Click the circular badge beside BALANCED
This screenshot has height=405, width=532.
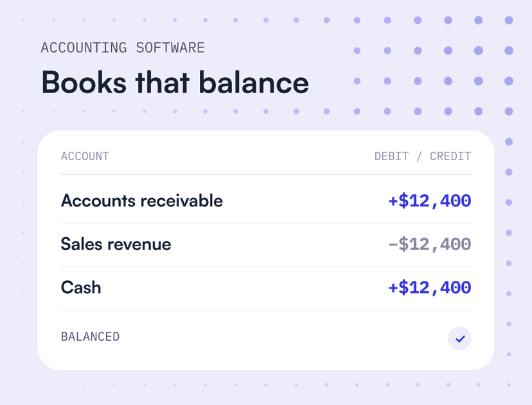pyautogui.click(x=460, y=338)
